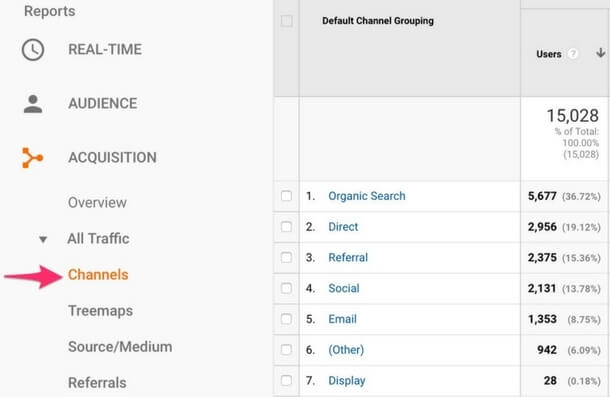The image size is (610, 397).
Task: Open the Acquisition Overview item
Action: pos(97,202)
